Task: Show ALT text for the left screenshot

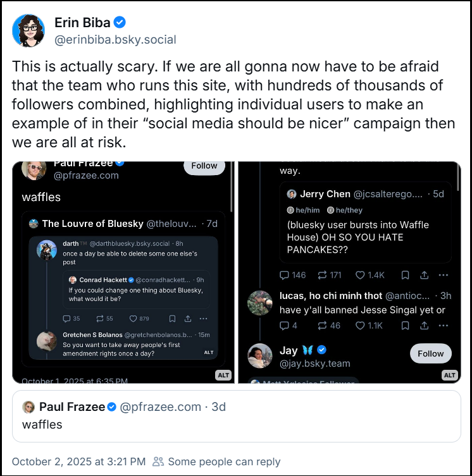Action: click(x=223, y=375)
